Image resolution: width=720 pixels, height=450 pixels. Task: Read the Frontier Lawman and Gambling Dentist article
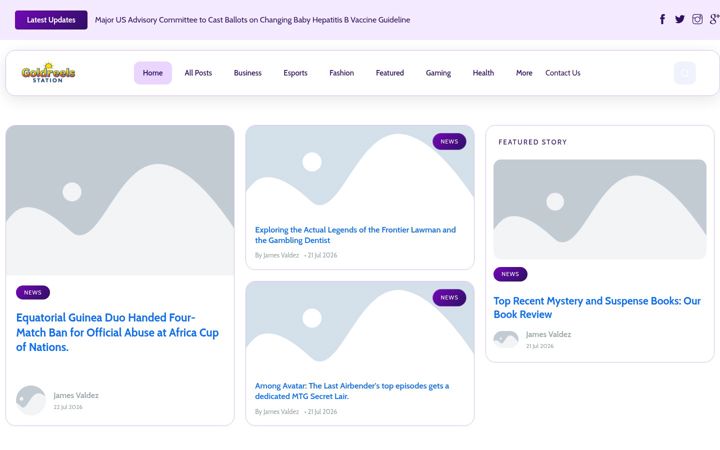[x=355, y=235]
